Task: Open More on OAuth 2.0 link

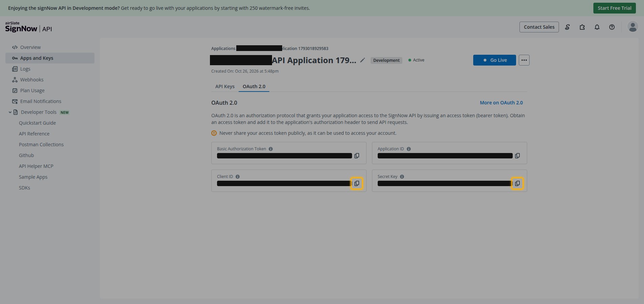Action: point(501,103)
